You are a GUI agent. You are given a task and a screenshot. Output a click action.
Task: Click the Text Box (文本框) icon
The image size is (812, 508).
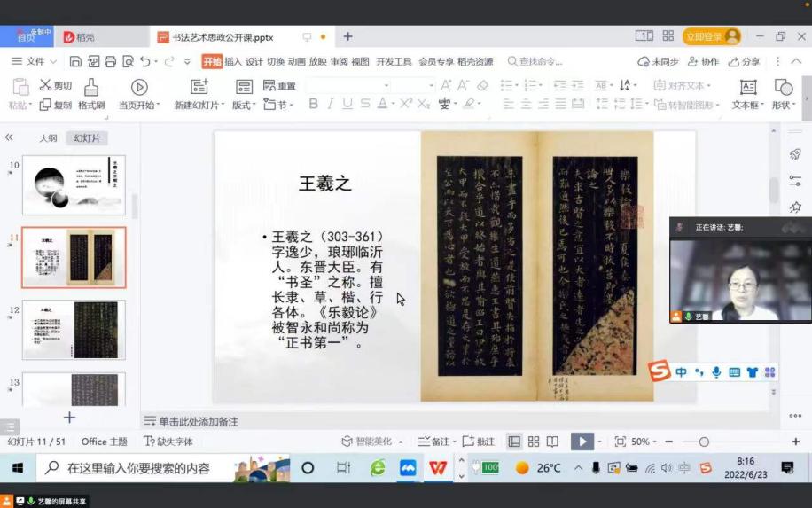pyautogui.click(x=747, y=87)
